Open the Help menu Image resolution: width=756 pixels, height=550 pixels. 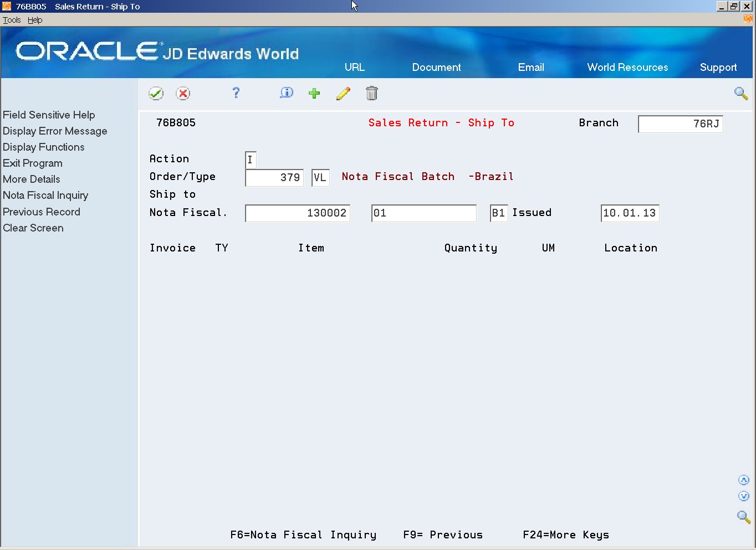click(x=35, y=20)
